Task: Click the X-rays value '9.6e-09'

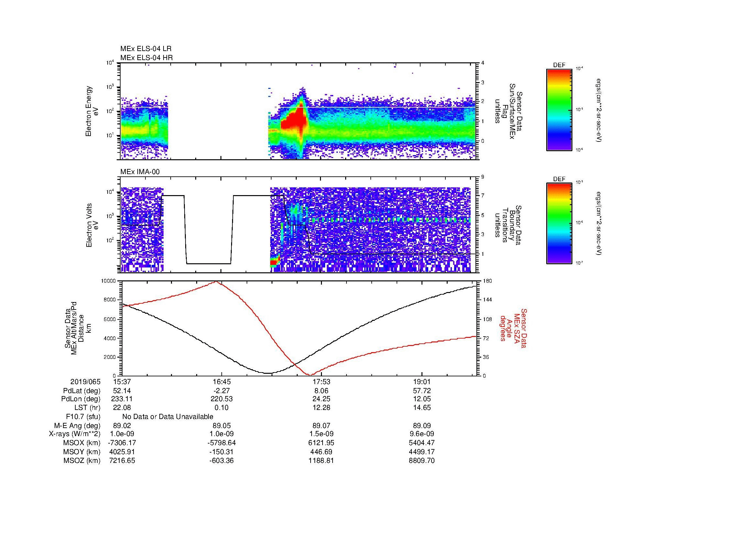Action: tap(422, 434)
